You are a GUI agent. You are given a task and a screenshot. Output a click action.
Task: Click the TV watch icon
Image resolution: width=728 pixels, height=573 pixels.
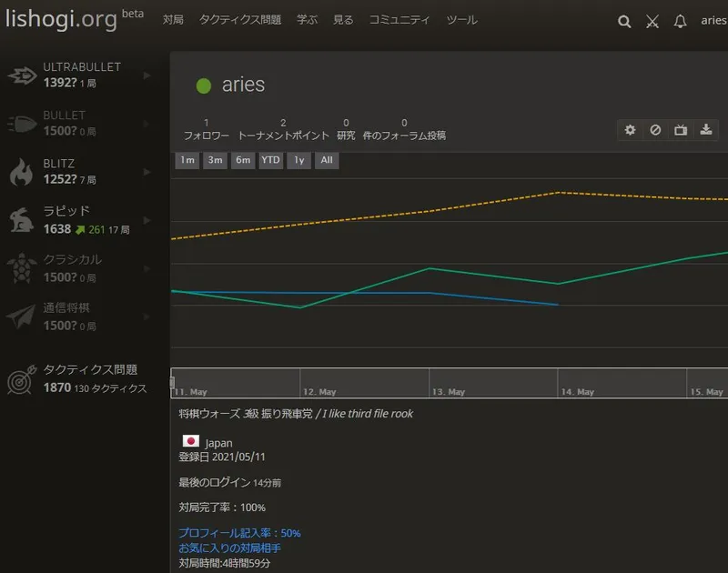pyautogui.click(x=681, y=130)
